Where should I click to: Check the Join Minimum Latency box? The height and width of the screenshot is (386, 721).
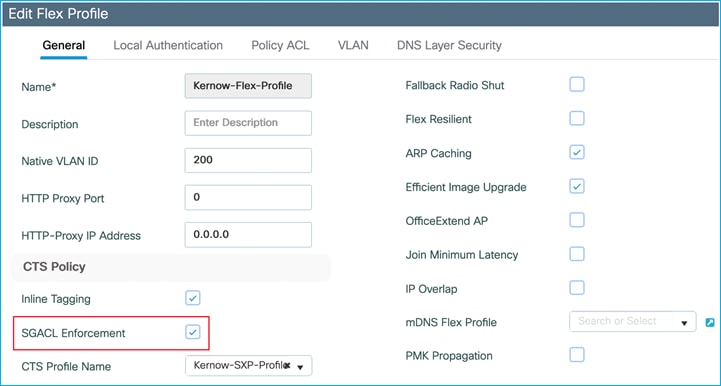(x=577, y=254)
